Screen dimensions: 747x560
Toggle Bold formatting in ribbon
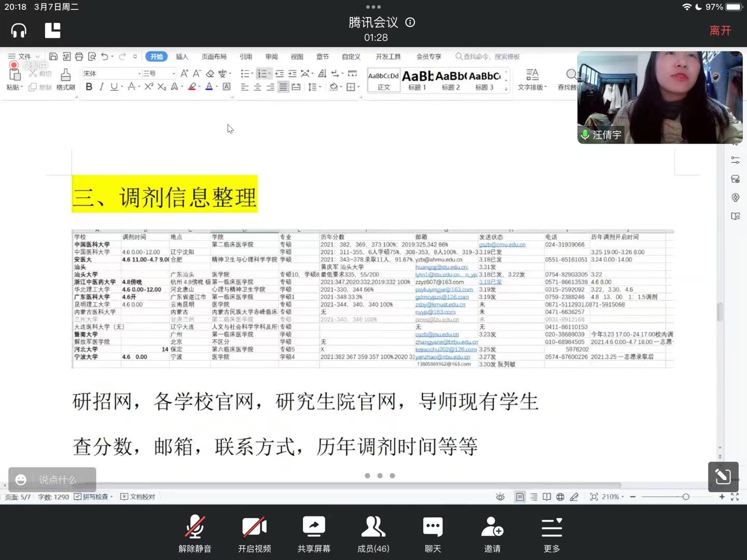coord(89,87)
